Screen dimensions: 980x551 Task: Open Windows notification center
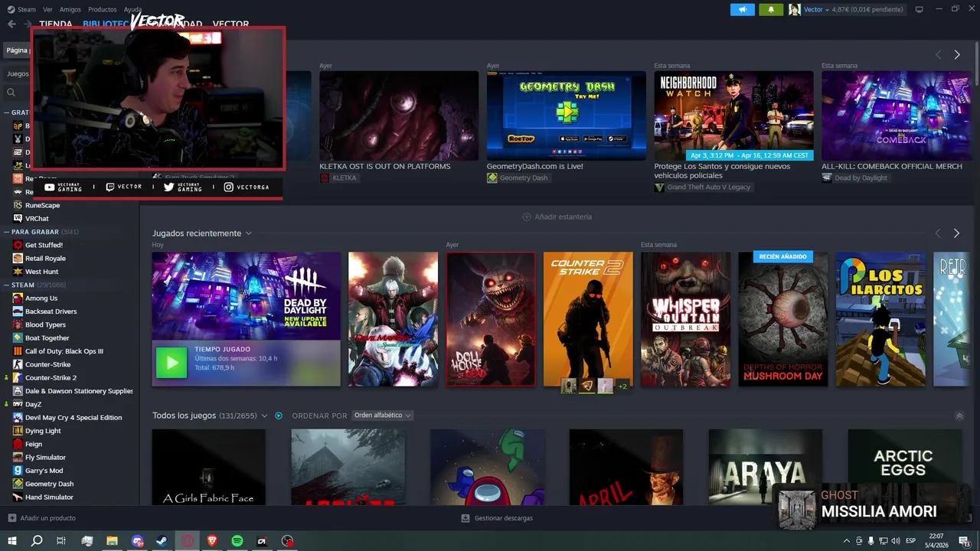coord(965,541)
